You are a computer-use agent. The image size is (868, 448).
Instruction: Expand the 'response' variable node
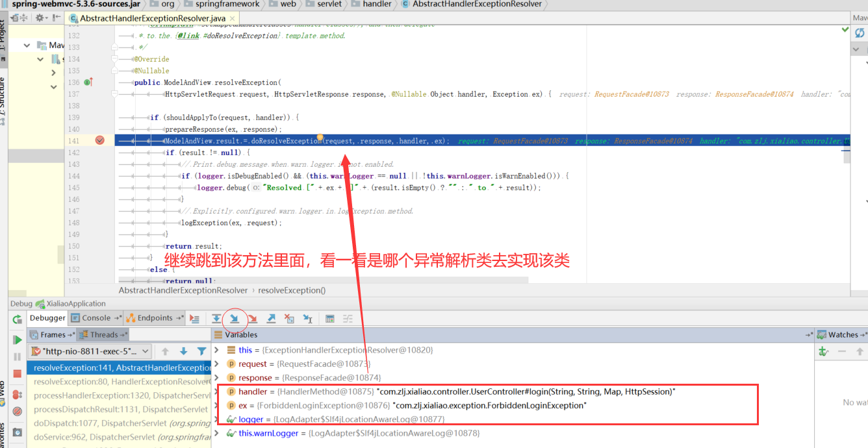(217, 377)
